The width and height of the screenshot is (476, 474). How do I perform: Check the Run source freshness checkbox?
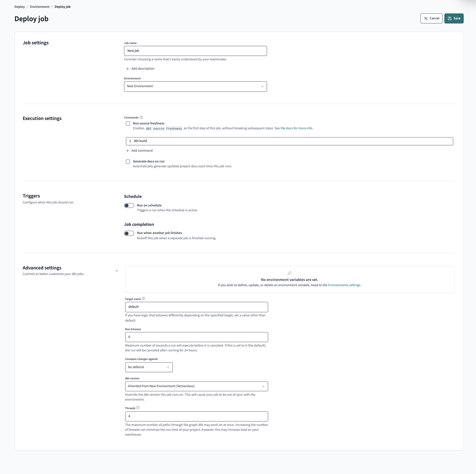[128, 123]
